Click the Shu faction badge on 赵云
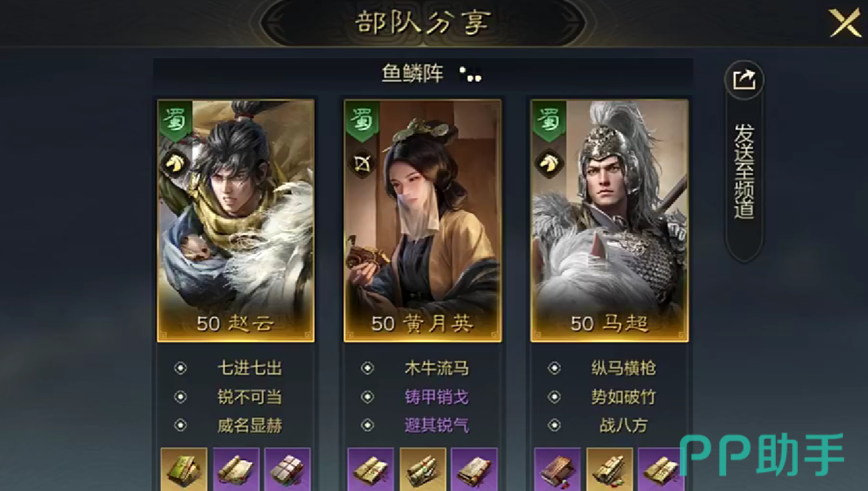The width and height of the screenshot is (868, 491). tap(175, 120)
